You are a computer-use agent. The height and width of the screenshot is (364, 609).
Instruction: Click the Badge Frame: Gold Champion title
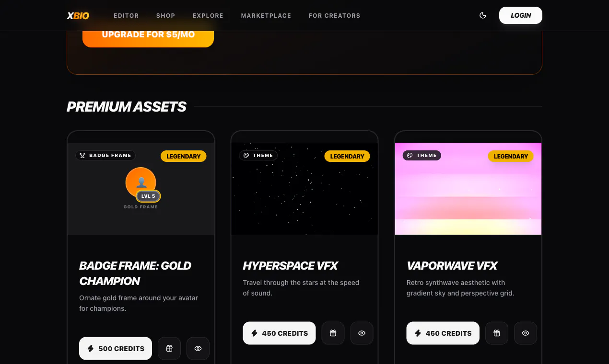pyautogui.click(x=135, y=273)
